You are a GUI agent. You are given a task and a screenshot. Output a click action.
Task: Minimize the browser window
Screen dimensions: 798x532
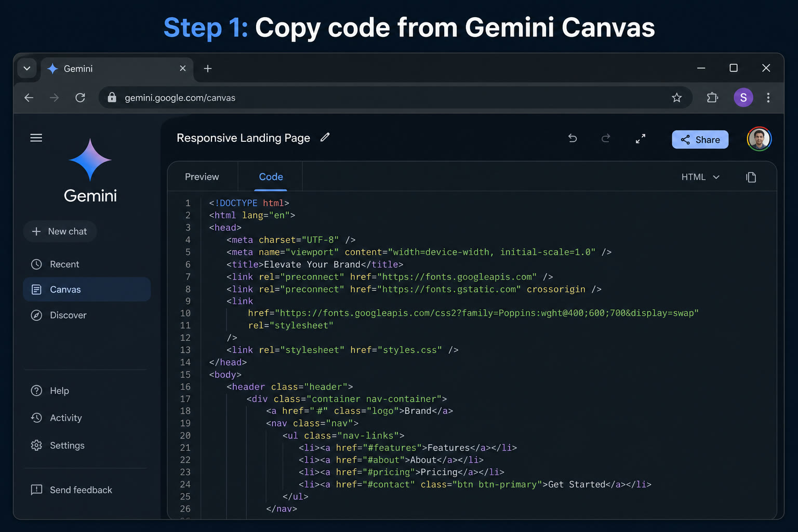pos(701,68)
